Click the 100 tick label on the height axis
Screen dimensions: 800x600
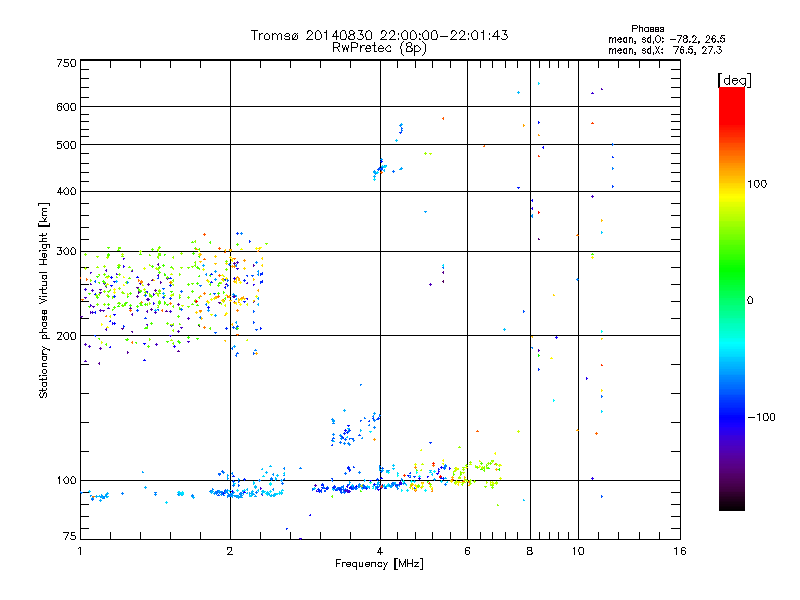point(66,481)
